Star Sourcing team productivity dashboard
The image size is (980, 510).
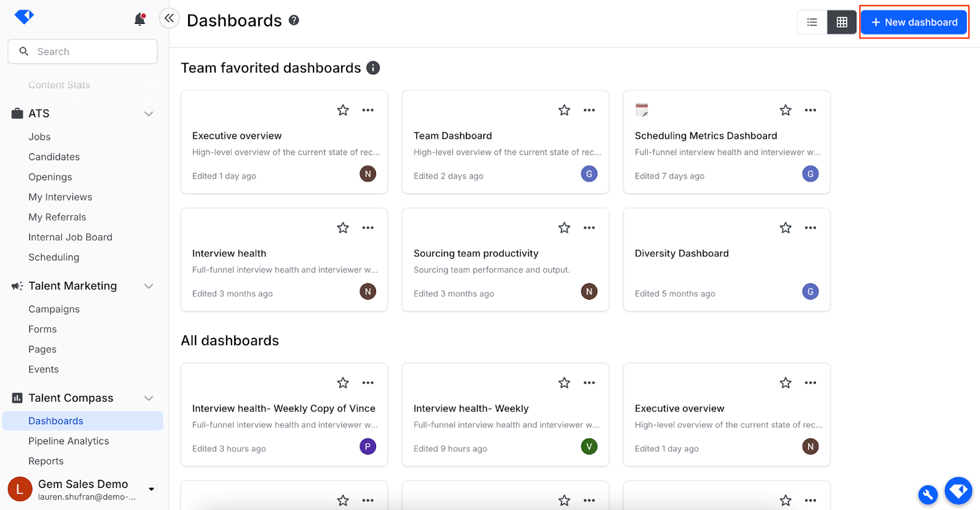click(564, 228)
